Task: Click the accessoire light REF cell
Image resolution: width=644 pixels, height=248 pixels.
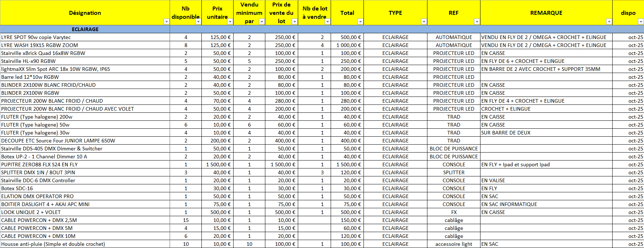Action: tap(454, 244)
